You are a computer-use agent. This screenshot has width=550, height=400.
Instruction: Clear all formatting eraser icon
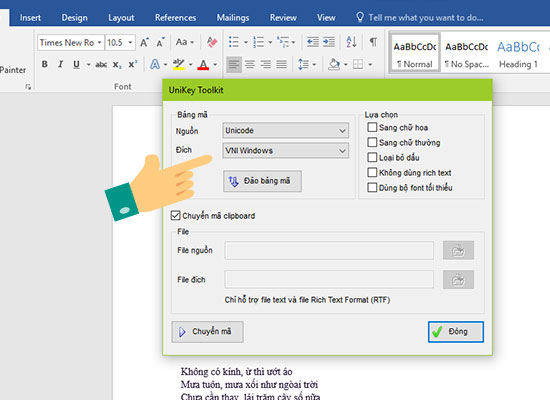(212, 42)
